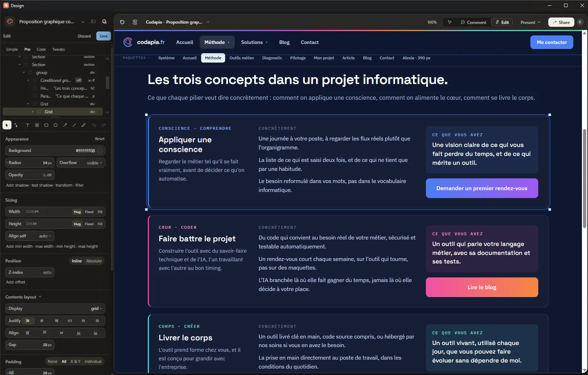The width and height of the screenshot is (588, 375).
Task: Open the Diagnostic mockup tab
Action: coord(272,58)
